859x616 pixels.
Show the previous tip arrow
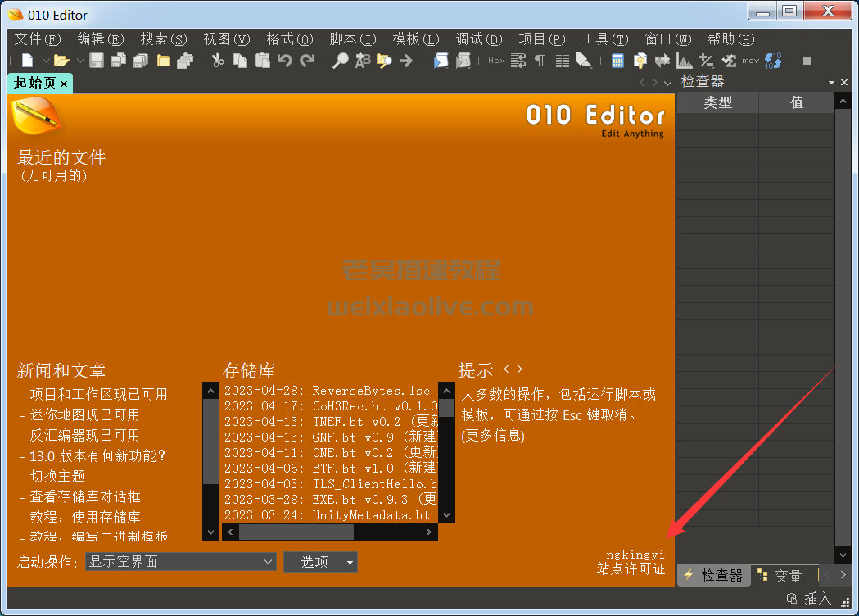506,369
